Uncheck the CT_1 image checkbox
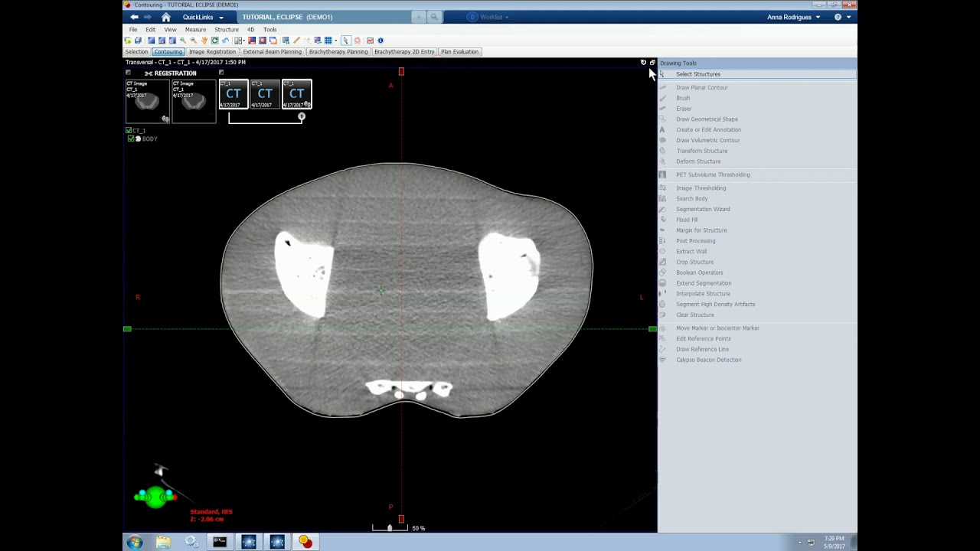 [129, 131]
